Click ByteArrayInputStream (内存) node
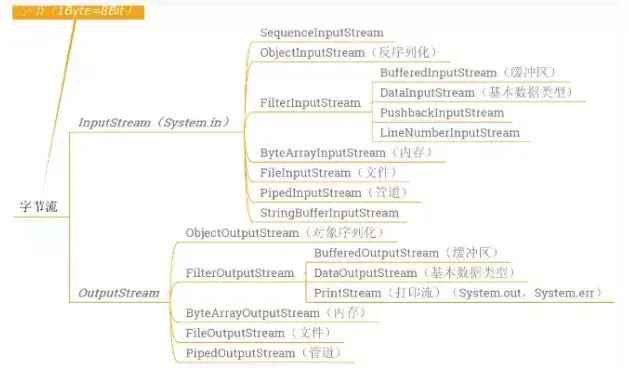This screenshot has height=368, width=629. tap(346, 153)
